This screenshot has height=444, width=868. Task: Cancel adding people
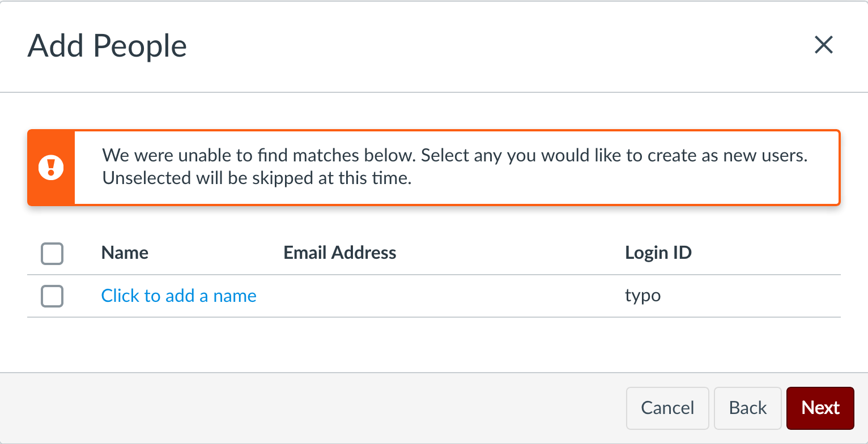667,408
